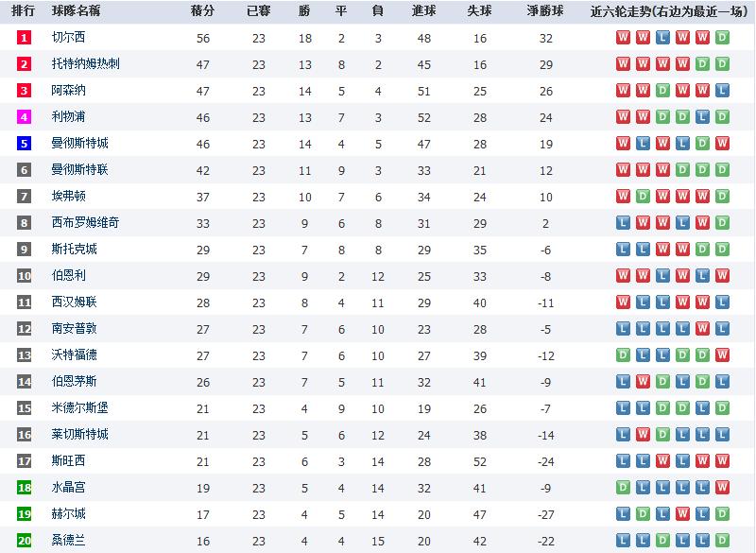Open the 利物浦 team link

pos(69,117)
